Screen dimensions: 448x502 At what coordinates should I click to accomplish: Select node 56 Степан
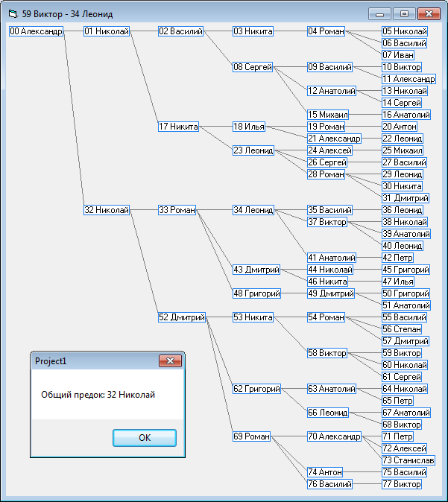[402, 329]
